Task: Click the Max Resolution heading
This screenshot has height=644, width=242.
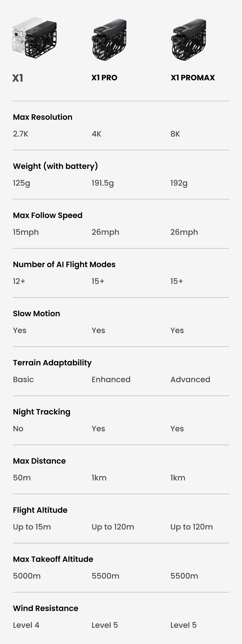Action: click(43, 117)
